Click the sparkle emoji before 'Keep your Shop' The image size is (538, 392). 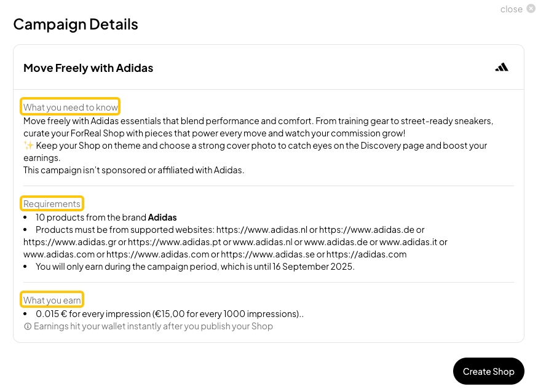click(28, 146)
